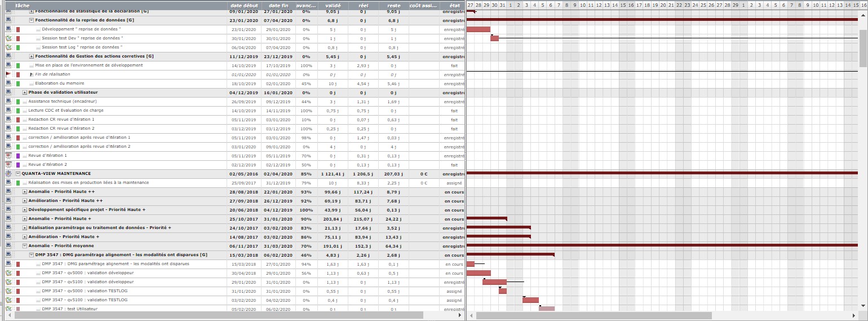Click the milestone flag icon for Fin de réalisation

(8, 74)
